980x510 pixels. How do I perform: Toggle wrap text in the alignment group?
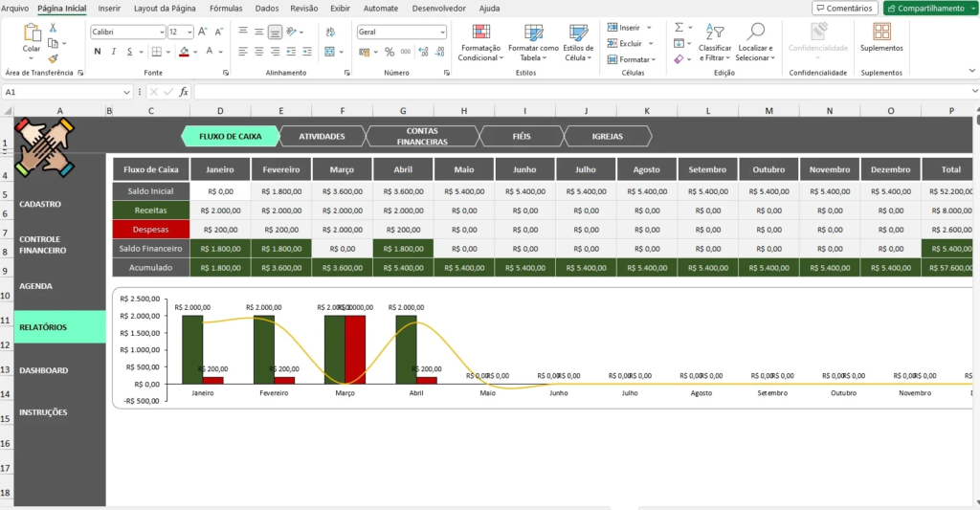[x=331, y=32]
